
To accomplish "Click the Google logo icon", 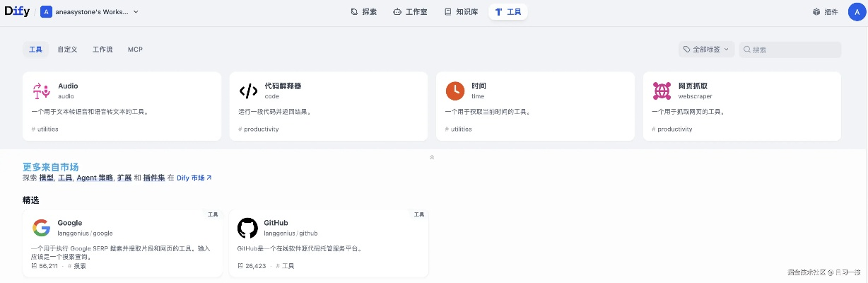I will [x=41, y=228].
